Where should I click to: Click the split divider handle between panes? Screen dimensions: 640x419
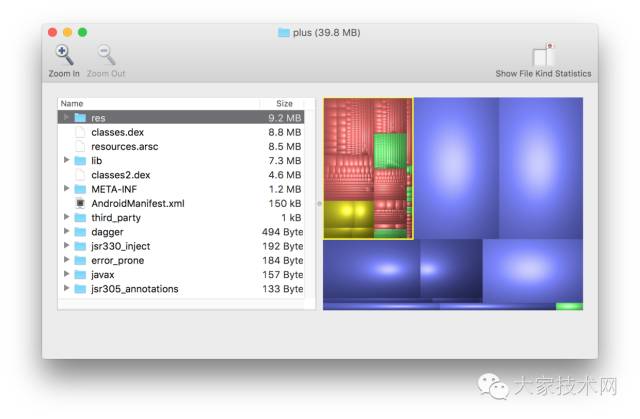pos(319,203)
